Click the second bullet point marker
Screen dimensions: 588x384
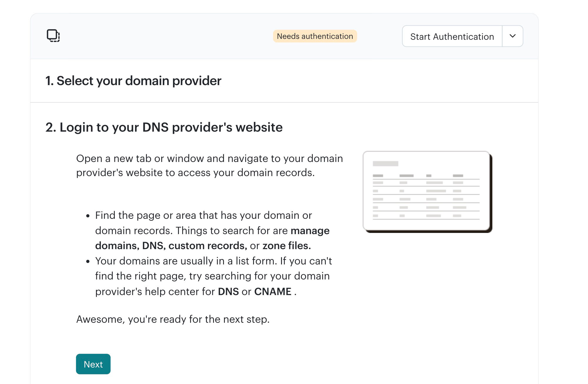(x=88, y=261)
